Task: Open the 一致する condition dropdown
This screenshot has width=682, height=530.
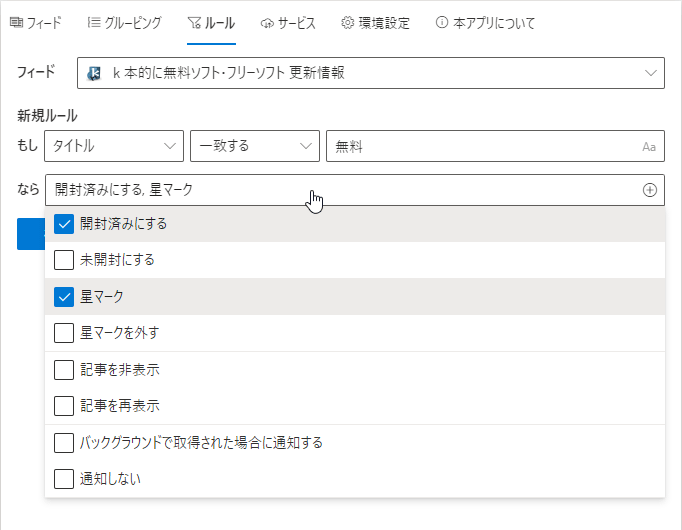Action: point(255,146)
